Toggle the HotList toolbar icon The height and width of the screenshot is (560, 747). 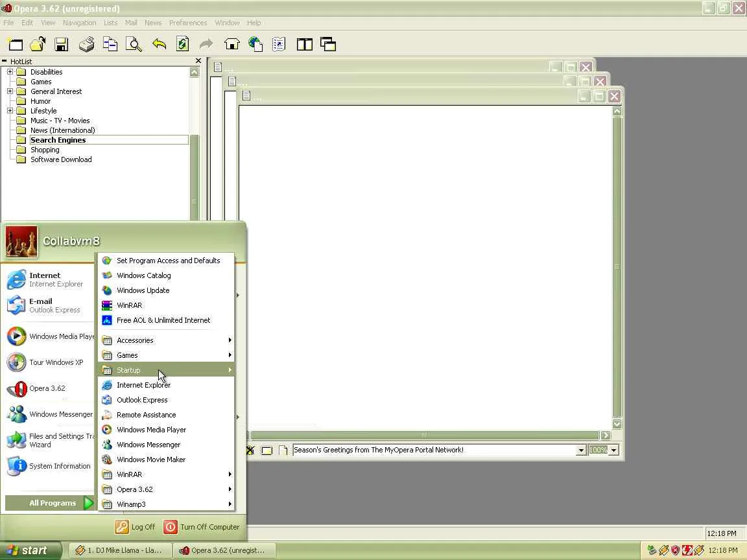point(279,44)
